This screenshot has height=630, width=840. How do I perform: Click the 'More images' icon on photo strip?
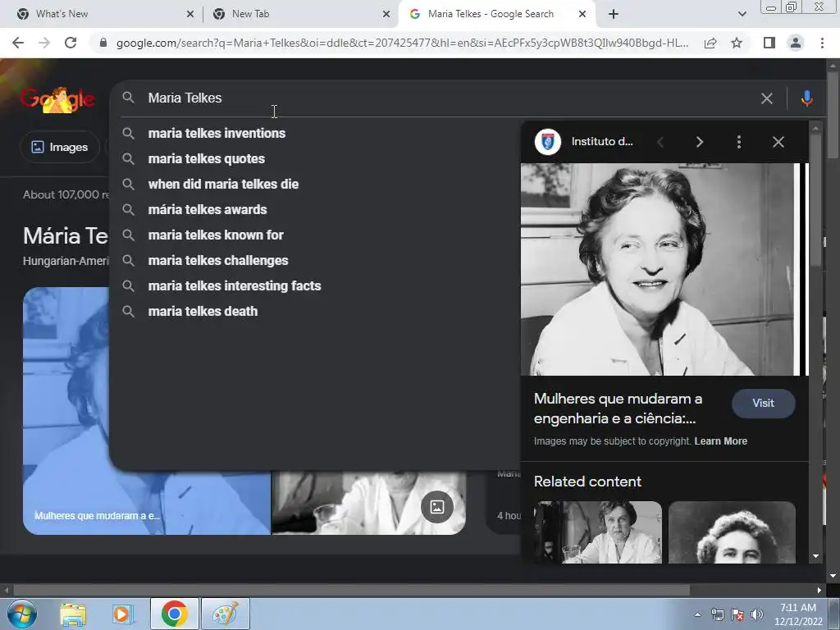(437, 507)
